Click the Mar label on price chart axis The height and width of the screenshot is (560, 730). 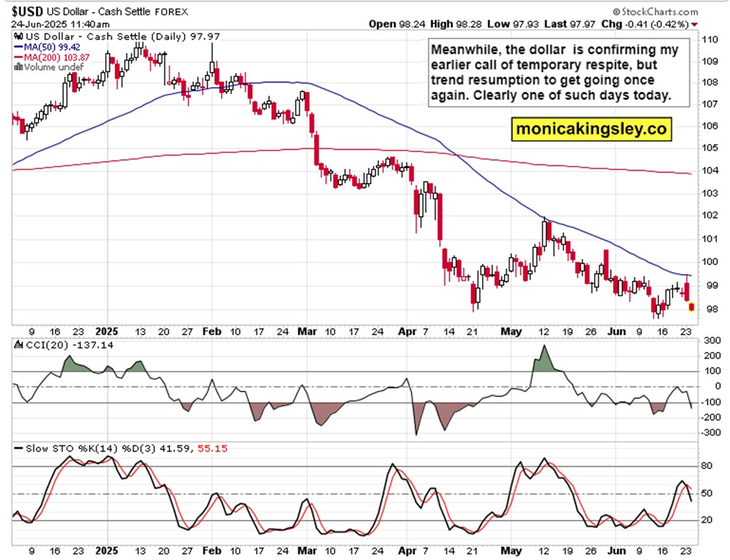(x=307, y=332)
